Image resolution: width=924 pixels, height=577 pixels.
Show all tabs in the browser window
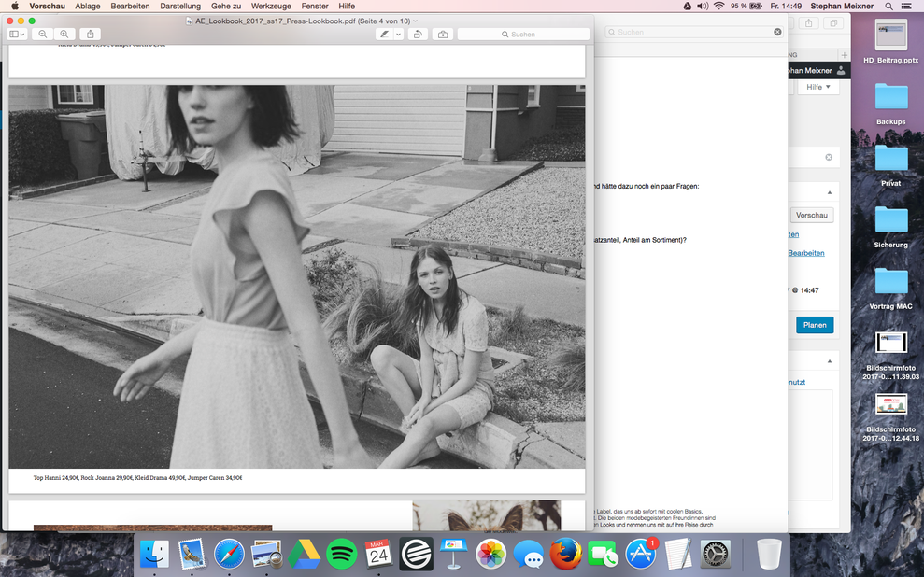[x=833, y=23]
